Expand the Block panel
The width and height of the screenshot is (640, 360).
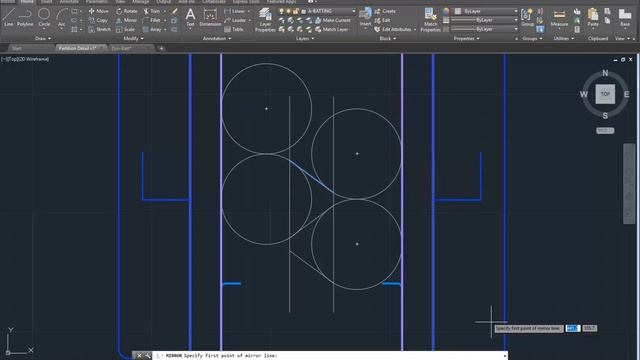tap(387, 38)
